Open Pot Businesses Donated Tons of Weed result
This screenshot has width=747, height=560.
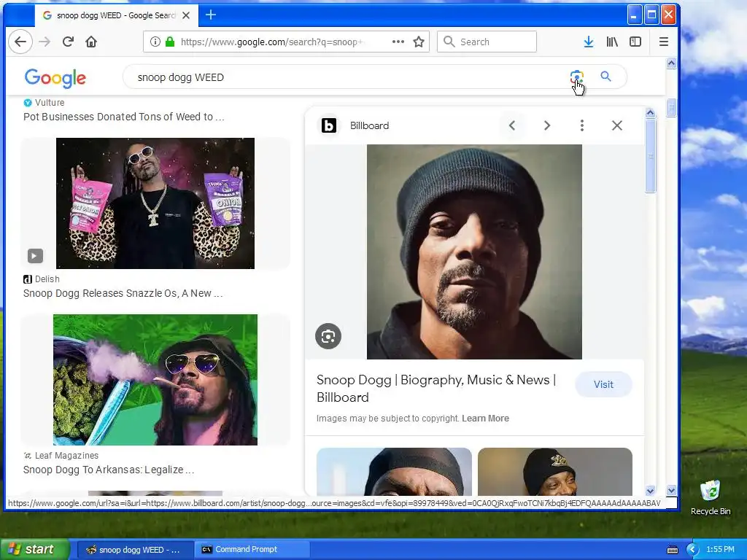point(124,117)
